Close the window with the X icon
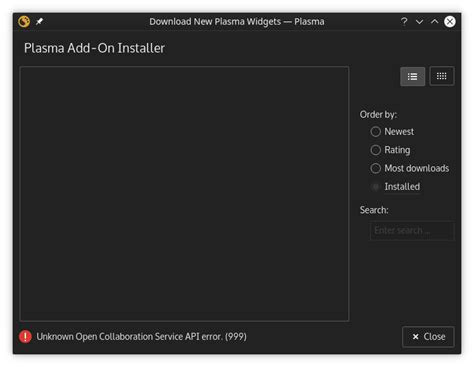 tap(450, 22)
